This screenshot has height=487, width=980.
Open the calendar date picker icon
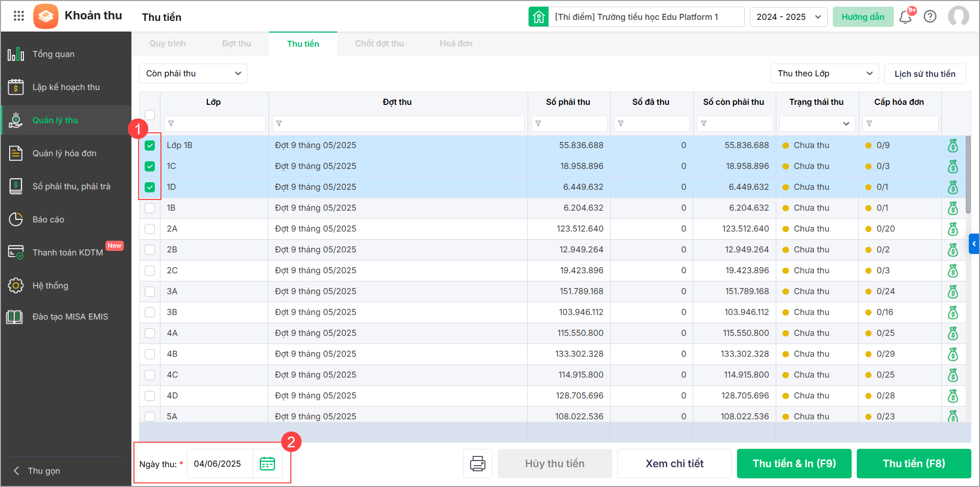click(267, 464)
